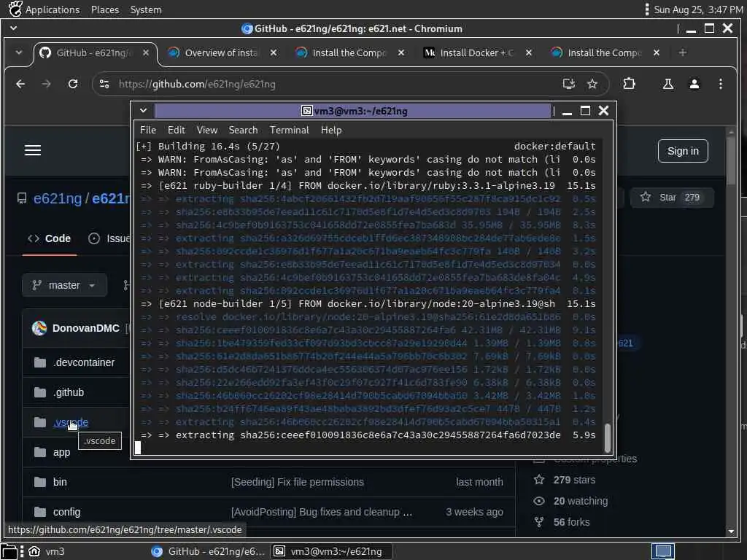Open the Chromium extensions puzzle icon

pos(629,85)
